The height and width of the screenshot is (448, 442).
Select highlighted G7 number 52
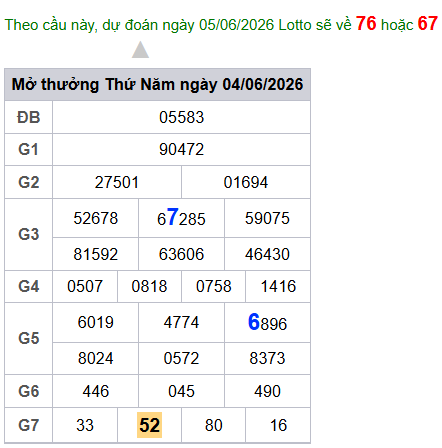click(x=149, y=425)
